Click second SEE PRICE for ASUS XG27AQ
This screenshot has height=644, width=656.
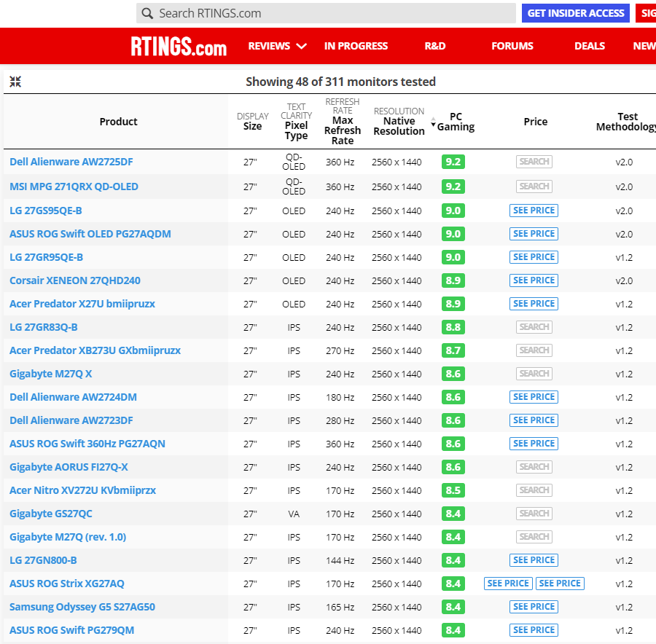point(561,584)
